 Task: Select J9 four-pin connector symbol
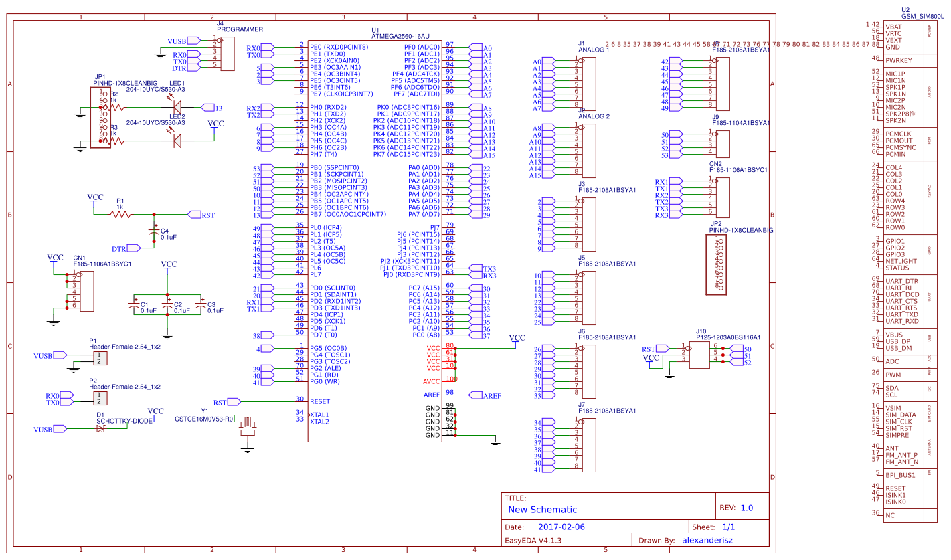723,144
